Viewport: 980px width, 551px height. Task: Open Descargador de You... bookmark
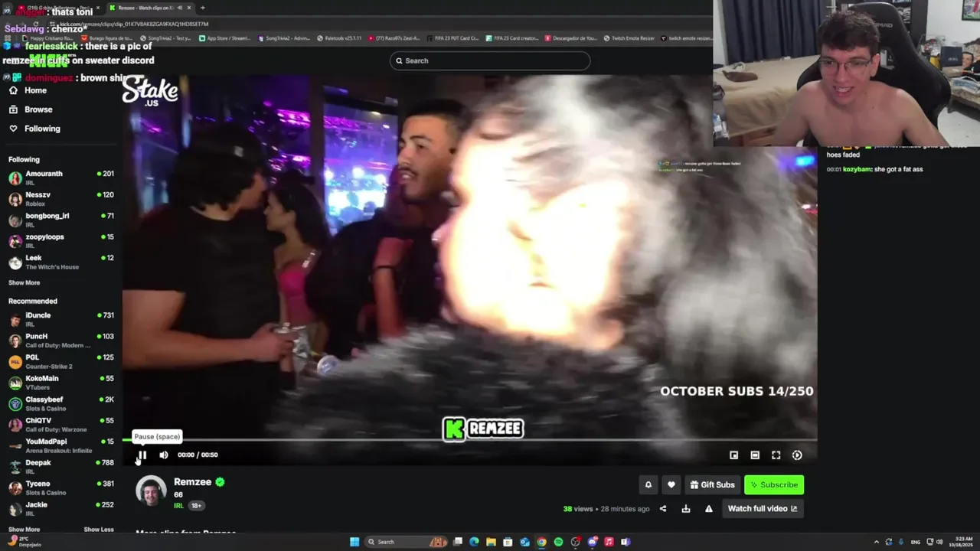(x=571, y=37)
